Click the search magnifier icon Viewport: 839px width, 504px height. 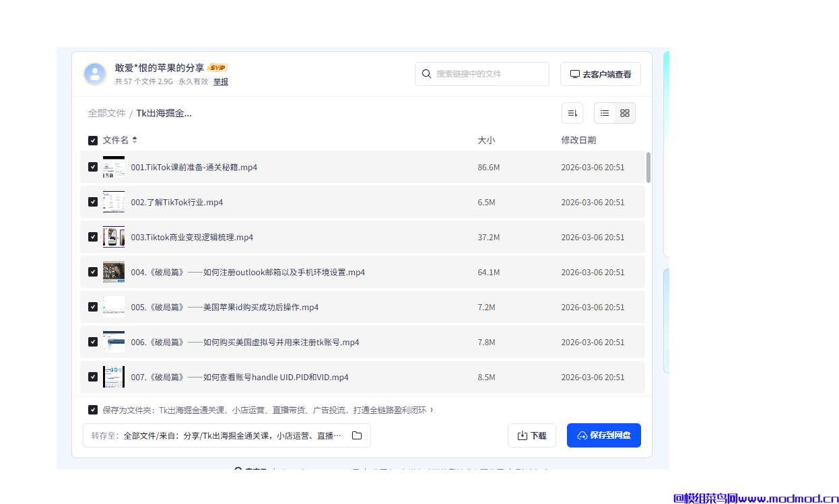(427, 74)
